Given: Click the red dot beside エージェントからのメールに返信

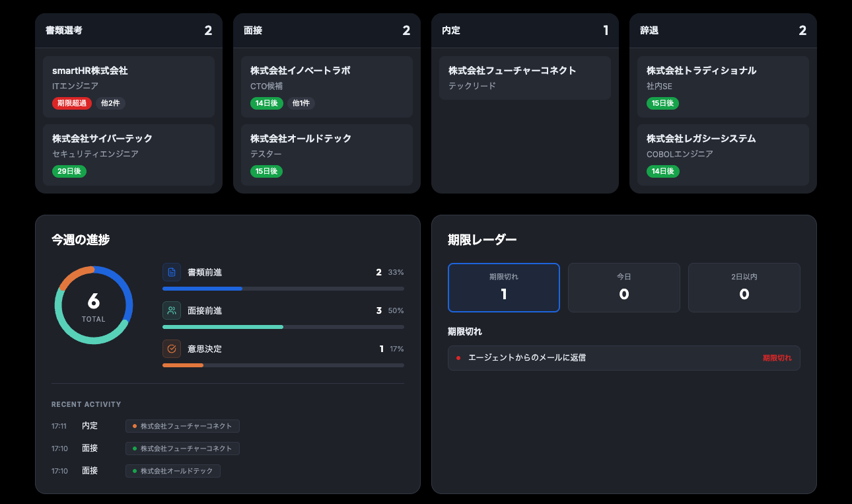Looking at the screenshot, I should [458, 358].
